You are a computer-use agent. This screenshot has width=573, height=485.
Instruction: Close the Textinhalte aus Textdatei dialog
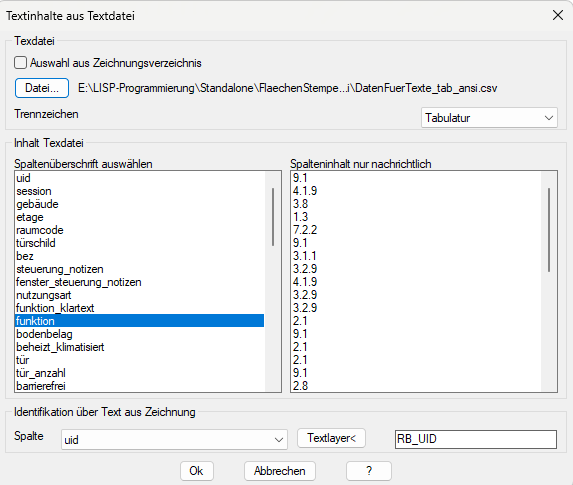[x=558, y=15]
